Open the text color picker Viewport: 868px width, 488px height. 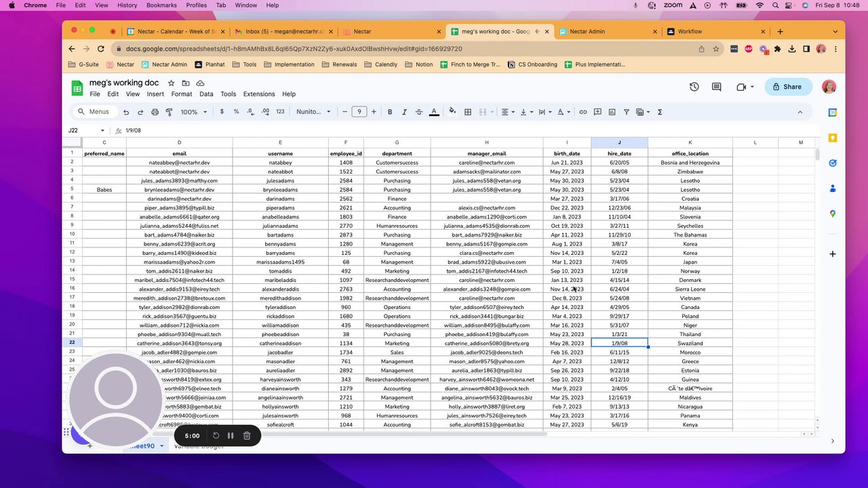[434, 112]
